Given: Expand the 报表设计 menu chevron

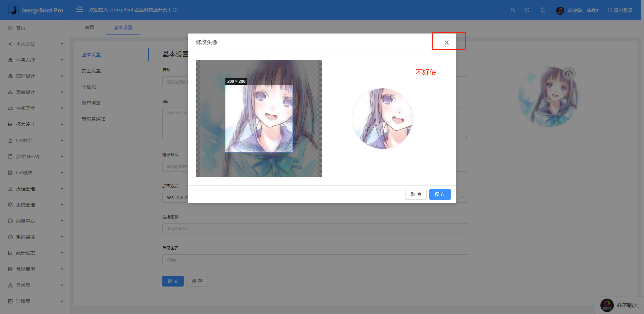Looking at the screenshot, I should click(x=62, y=124).
